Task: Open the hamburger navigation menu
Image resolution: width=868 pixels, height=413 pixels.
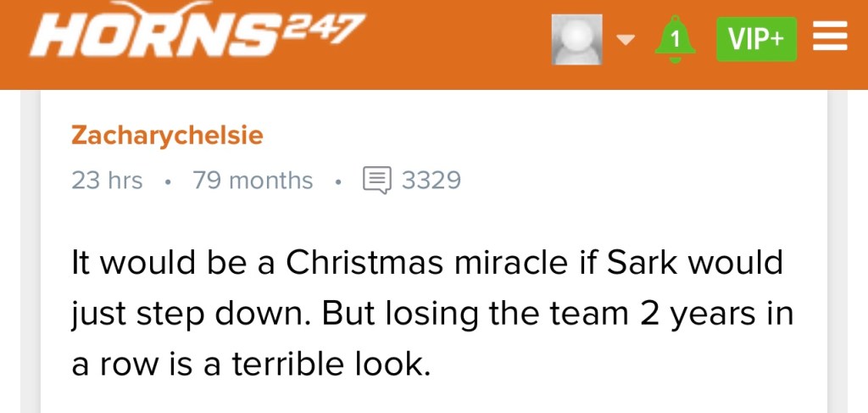Action: point(830,39)
